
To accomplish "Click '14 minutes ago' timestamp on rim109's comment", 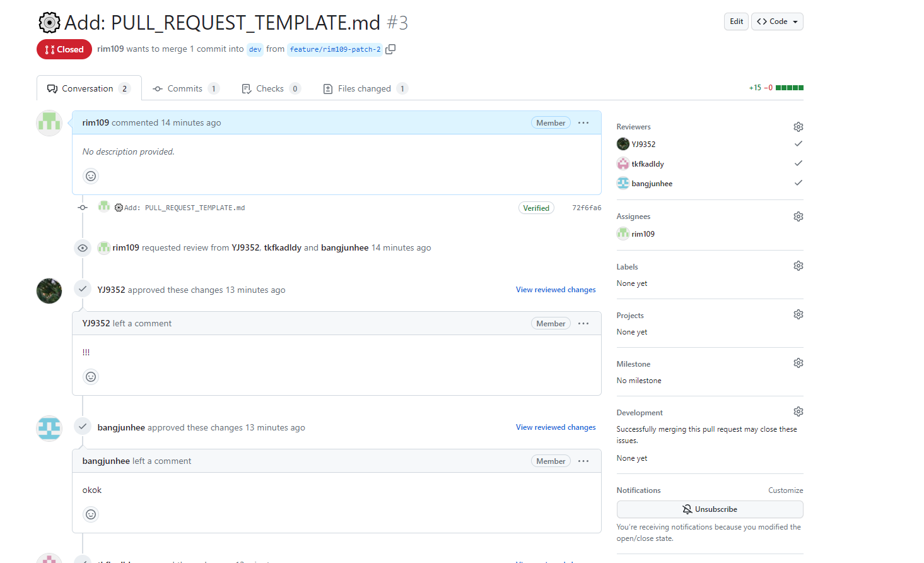I will click(191, 122).
